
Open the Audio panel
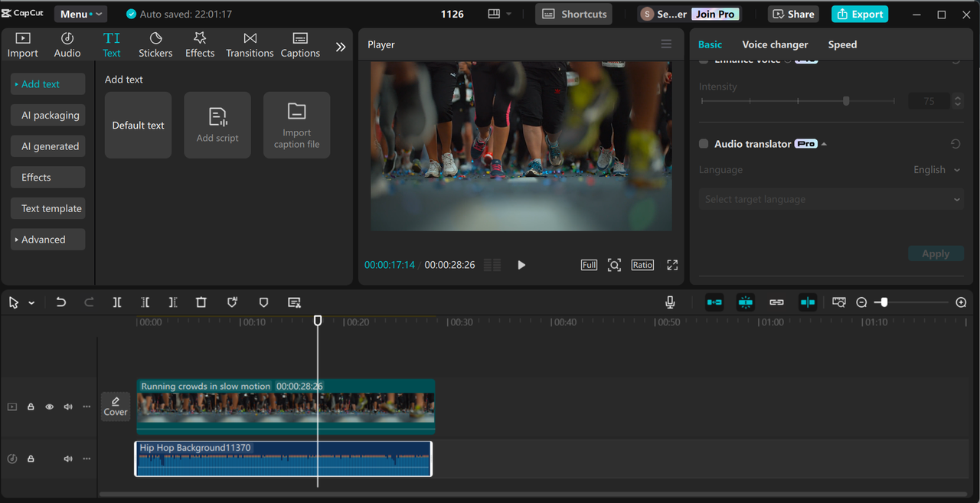[67, 45]
